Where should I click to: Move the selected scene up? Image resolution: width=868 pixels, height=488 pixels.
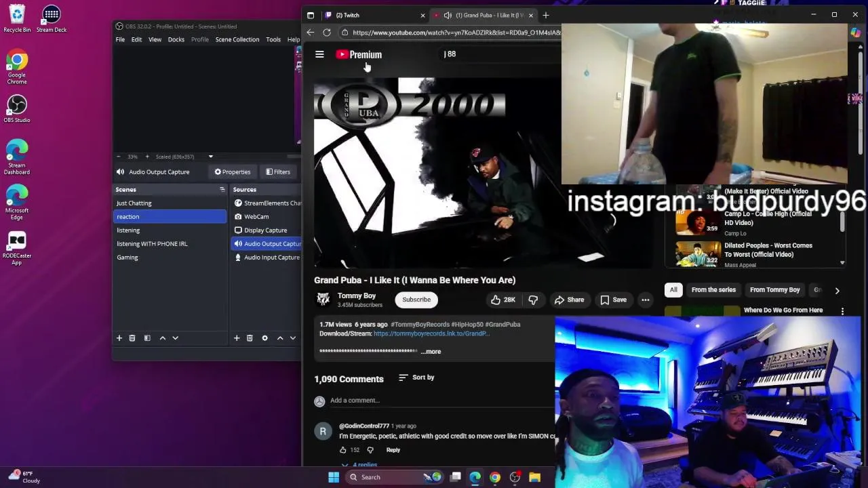[x=162, y=338]
